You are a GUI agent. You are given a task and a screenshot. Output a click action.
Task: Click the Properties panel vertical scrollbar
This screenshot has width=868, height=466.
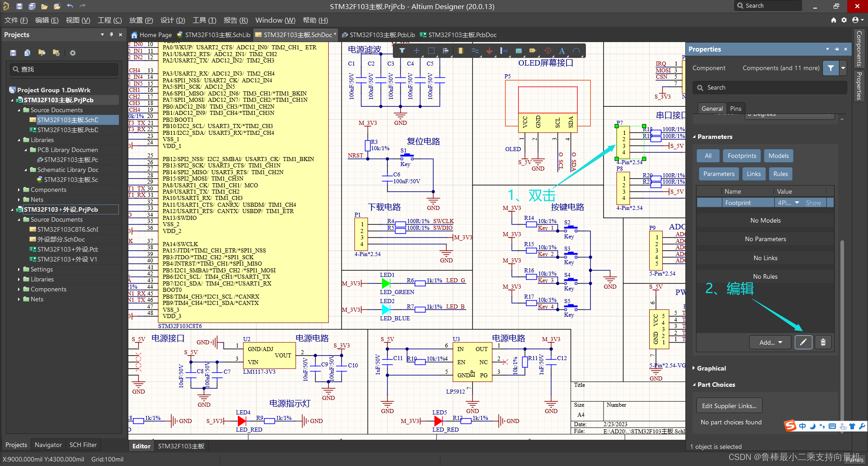pos(842,330)
